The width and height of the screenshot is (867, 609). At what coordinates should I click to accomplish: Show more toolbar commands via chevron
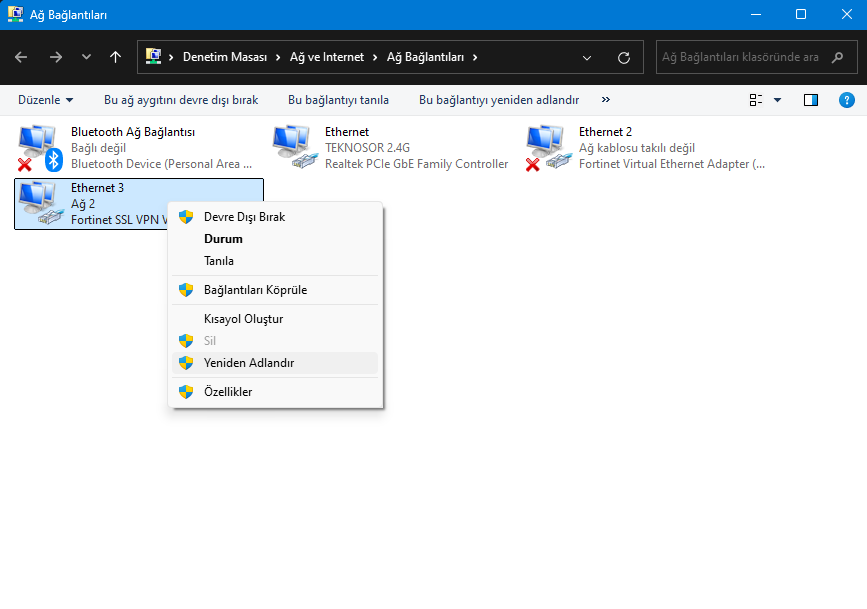coord(606,100)
